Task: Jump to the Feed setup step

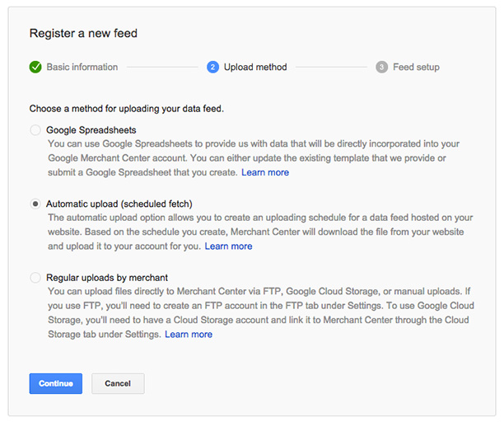Action: pos(416,67)
